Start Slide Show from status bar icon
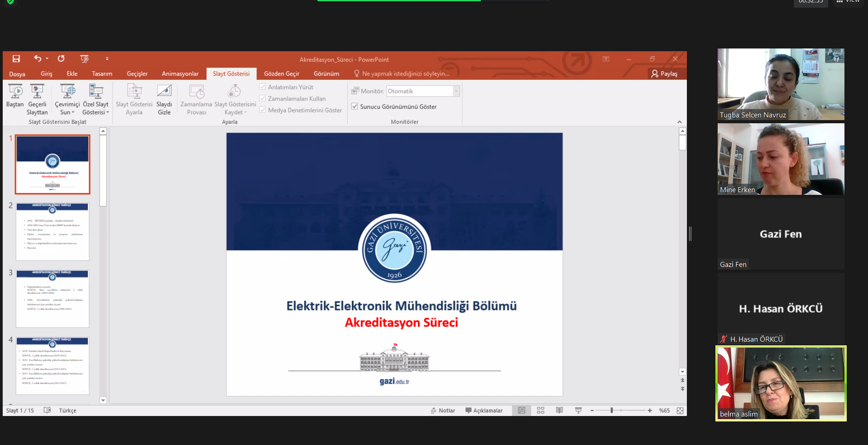868x445 pixels. pyautogui.click(x=578, y=410)
